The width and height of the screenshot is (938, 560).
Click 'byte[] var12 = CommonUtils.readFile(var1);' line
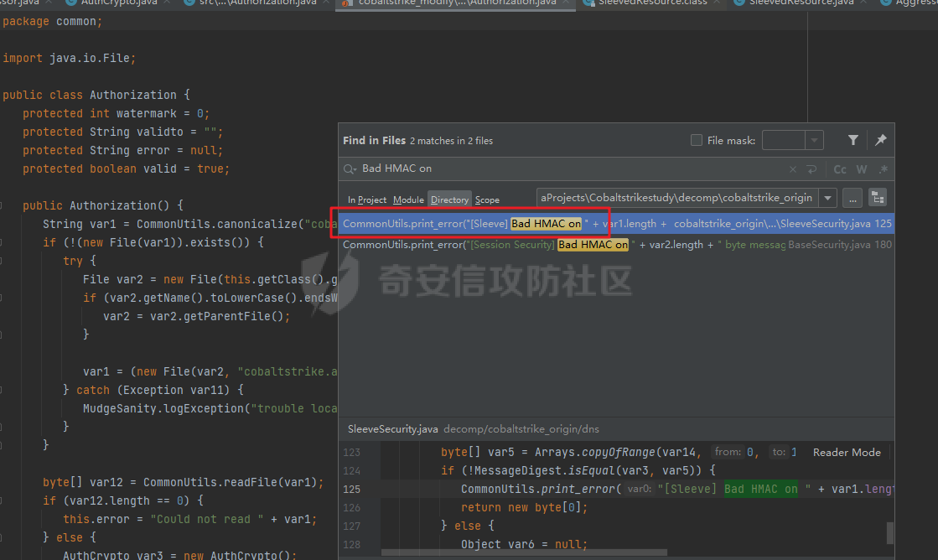point(183,482)
